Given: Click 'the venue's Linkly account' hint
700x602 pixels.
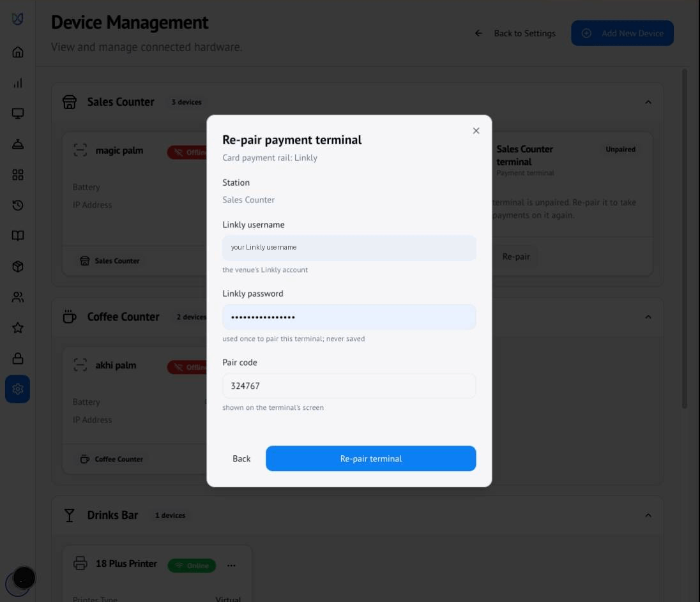Looking at the screenshot, I should pos(264,270).
